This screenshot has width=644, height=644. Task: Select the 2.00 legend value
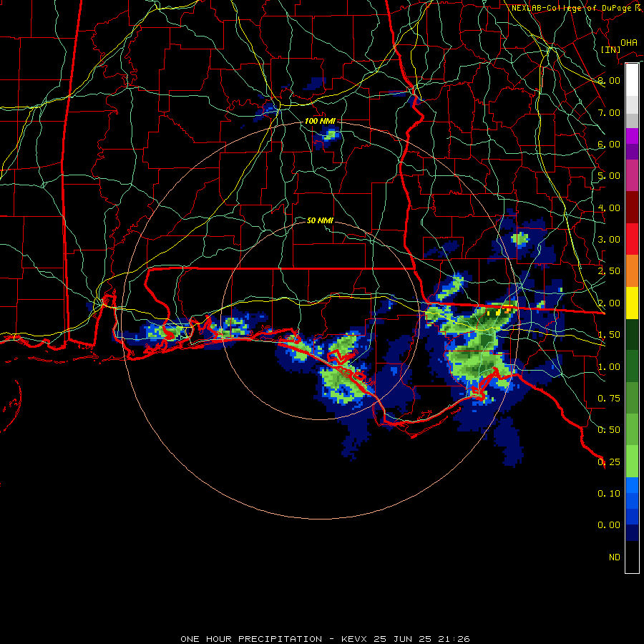(609, 303)
